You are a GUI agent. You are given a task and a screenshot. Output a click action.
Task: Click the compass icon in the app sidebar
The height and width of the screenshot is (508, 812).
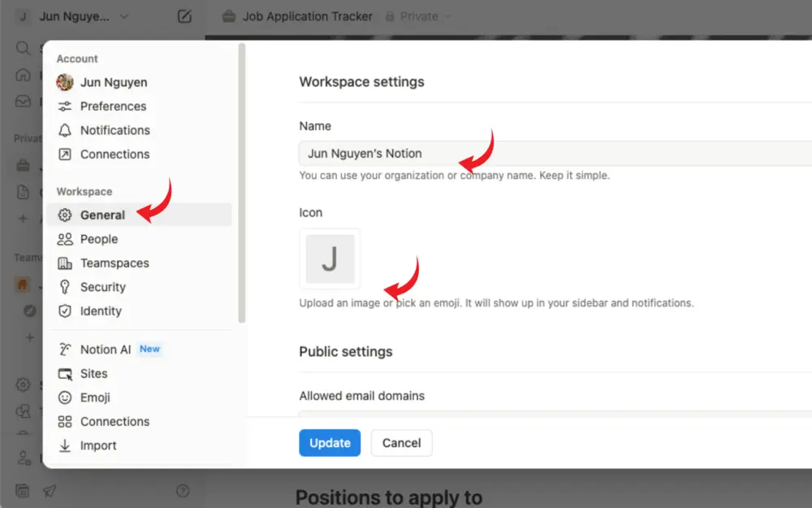pyautogui.click(x=30, y=310)
